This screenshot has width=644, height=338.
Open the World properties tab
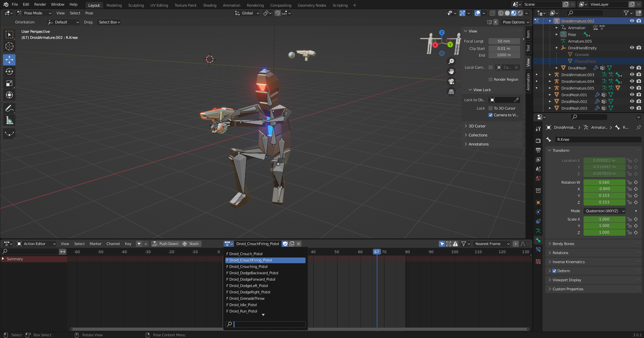(x=538, y=178)
